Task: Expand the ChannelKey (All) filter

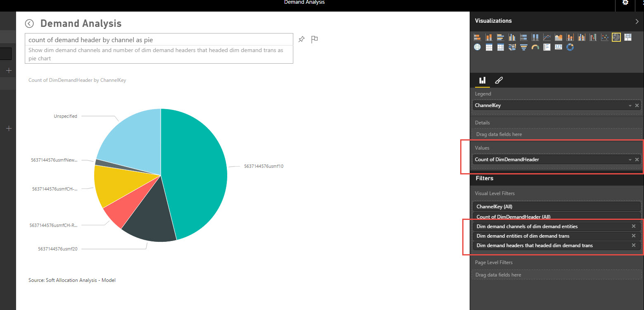Action: pyautogui.click(x=556, y=207)
